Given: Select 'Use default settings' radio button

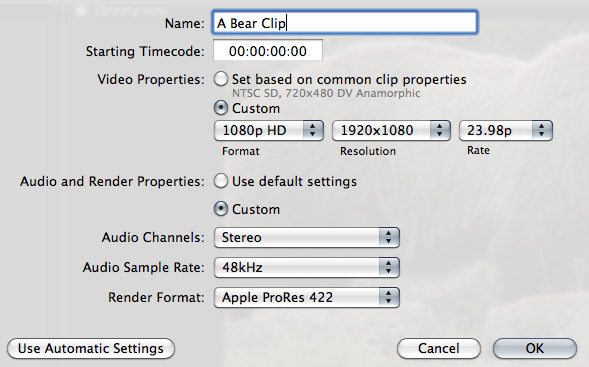Looking at the screenshot, I should (221, 181).
